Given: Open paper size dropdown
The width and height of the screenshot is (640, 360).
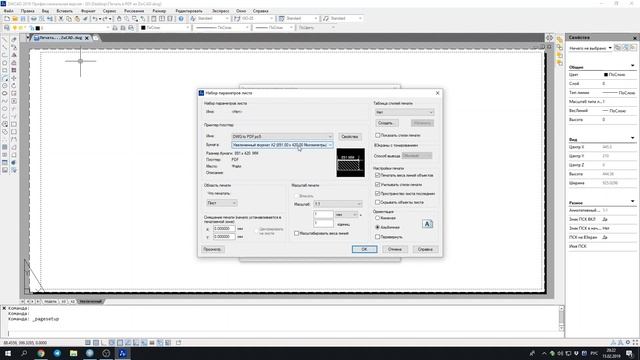Looking at the screenshot, I should (282, 145).
